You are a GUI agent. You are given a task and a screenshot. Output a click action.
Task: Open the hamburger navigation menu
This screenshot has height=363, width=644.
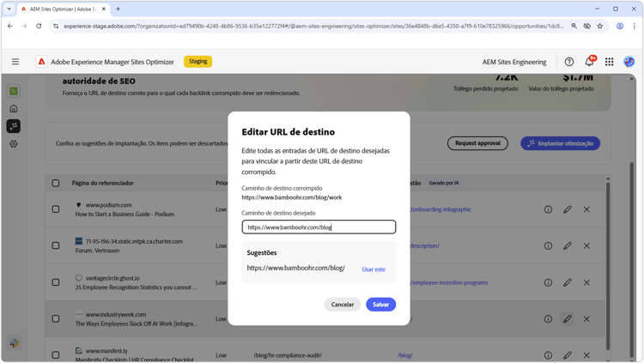coord(15,62)
